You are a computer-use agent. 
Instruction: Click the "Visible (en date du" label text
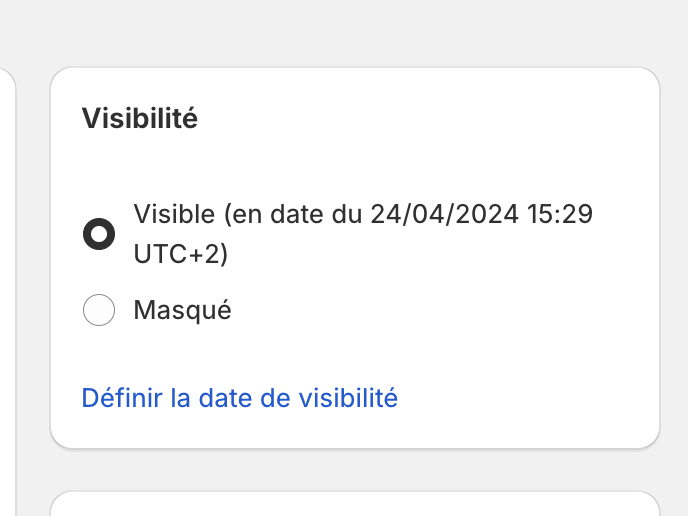click(x=248, y=215)
